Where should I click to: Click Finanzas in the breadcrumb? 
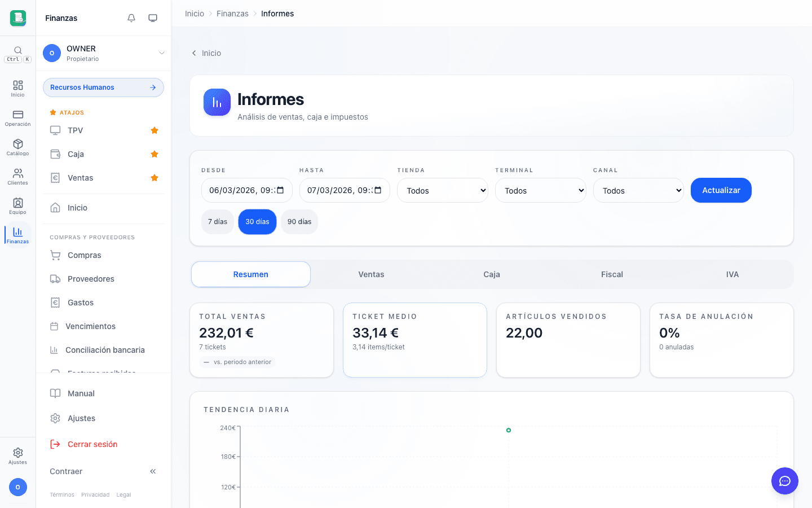[232, 14]
